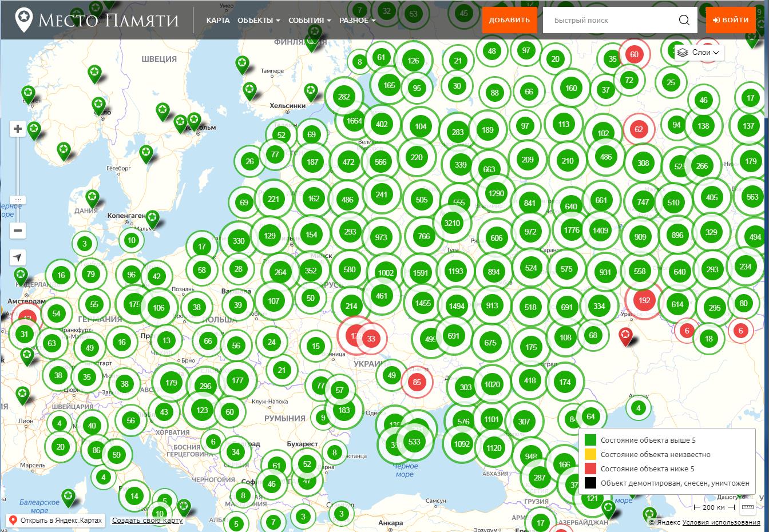Click Открыть в Яндекс.Картах button
Image resolution: width=769 pixels, height=532 pixels.
[x=56, y=521]
